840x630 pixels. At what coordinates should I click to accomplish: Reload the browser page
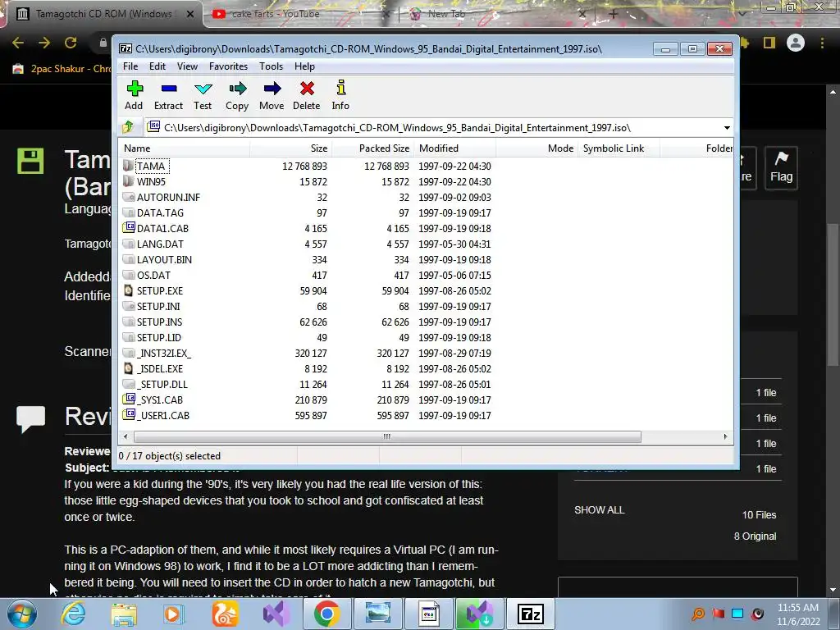[x=71, y=43]
